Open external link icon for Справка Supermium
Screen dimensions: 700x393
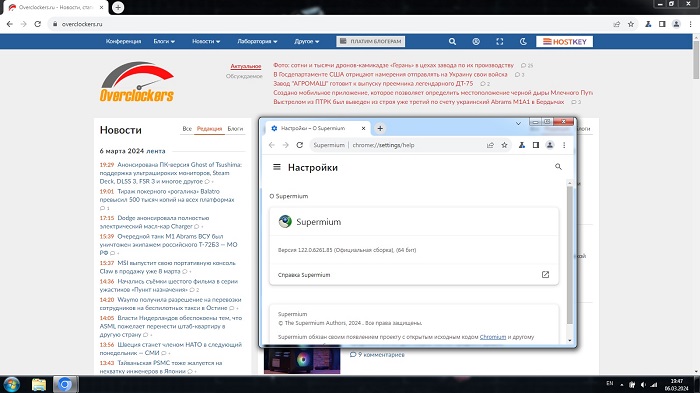pyautogui.click(x=545, y=275)
